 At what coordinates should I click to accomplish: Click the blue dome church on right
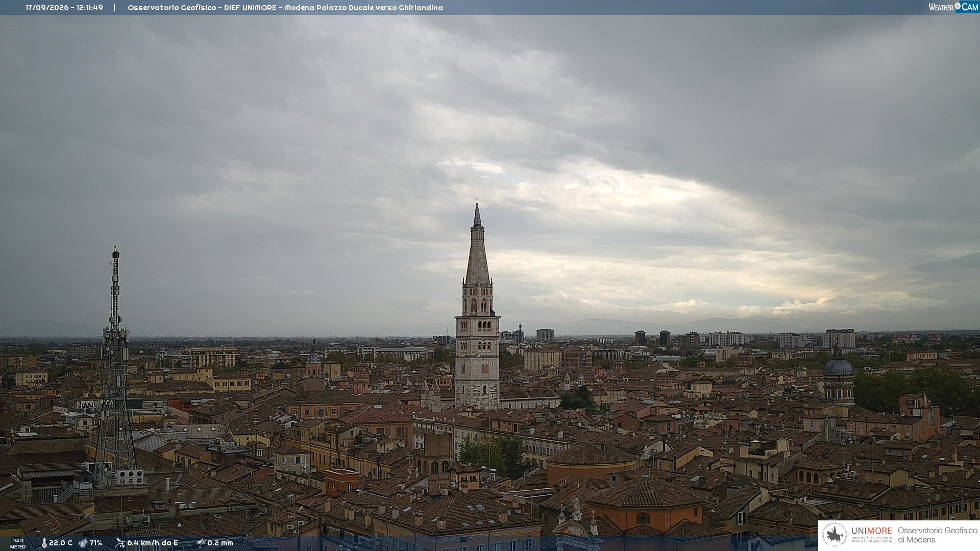pyautogui.click(x=838, y=375)
